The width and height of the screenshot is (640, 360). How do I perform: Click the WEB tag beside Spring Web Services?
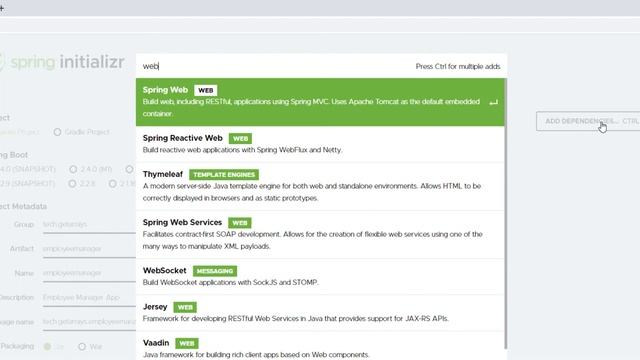tap(240, 223)
